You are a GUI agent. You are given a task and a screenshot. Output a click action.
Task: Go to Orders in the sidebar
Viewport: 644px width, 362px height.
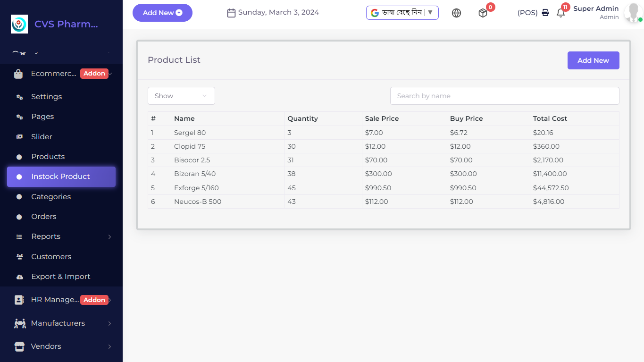pyautogui.click(x=44, y=217)
